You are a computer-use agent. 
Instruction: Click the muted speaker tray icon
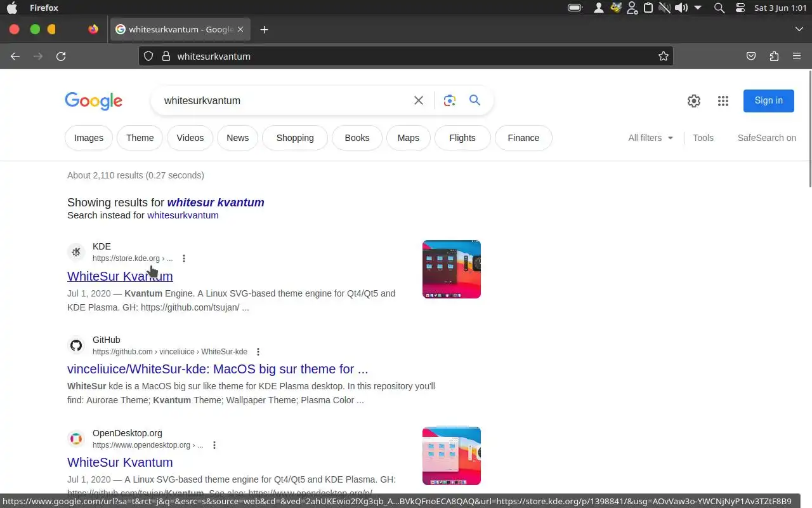tap(664, 8)
